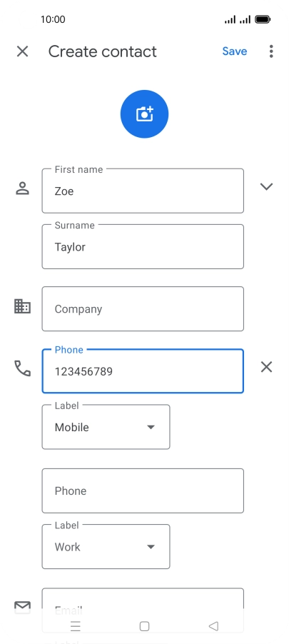Click the email envelope icon
Image resolution: width=289 pixels, height=644 pixels.
point(22,607)
